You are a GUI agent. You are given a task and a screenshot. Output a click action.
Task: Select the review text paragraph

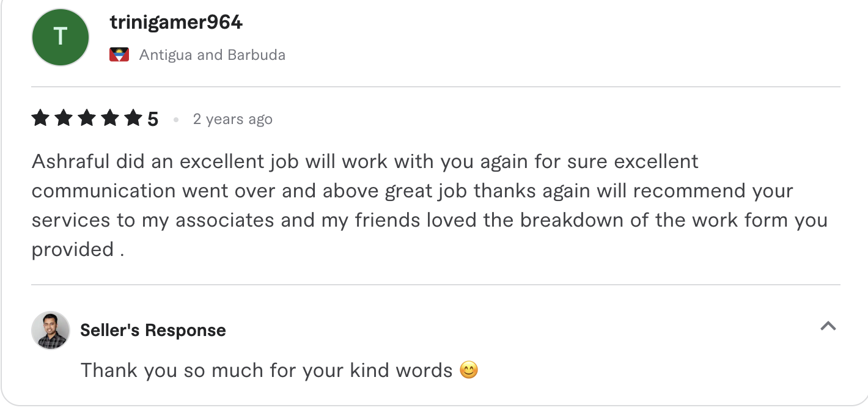[428, 205]
